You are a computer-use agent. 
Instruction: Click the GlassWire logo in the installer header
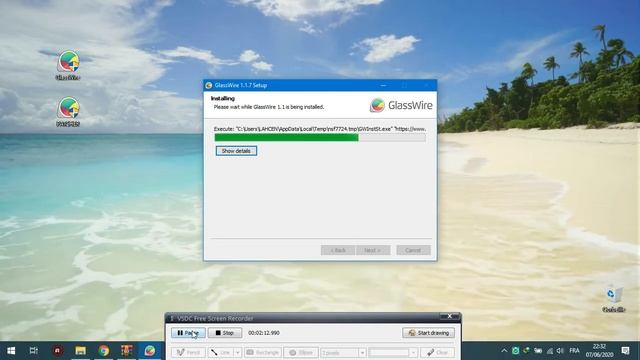(x=401, y=105)
